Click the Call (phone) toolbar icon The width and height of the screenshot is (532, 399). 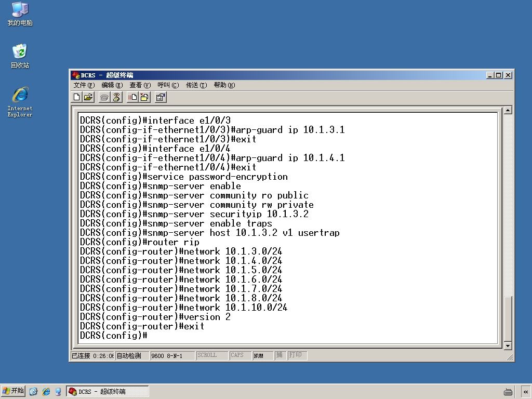104,97
